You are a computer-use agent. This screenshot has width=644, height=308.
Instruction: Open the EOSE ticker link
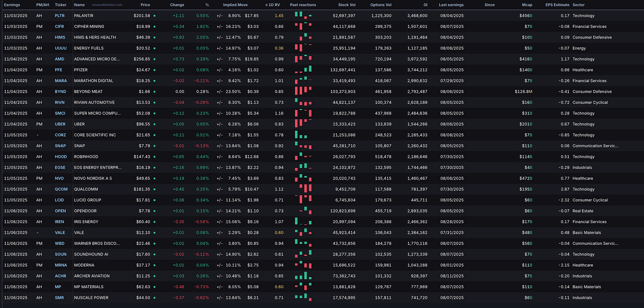(x=60, y=167)
